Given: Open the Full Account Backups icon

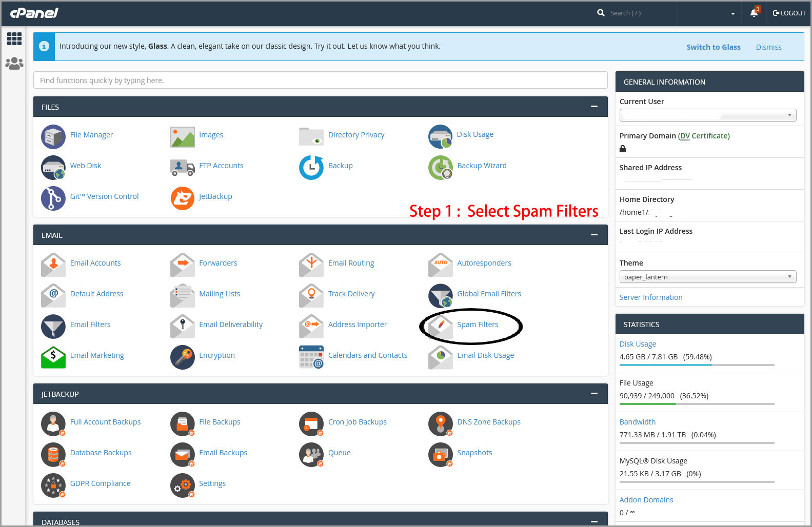Looking at the screenshot, I should [53, 424].
